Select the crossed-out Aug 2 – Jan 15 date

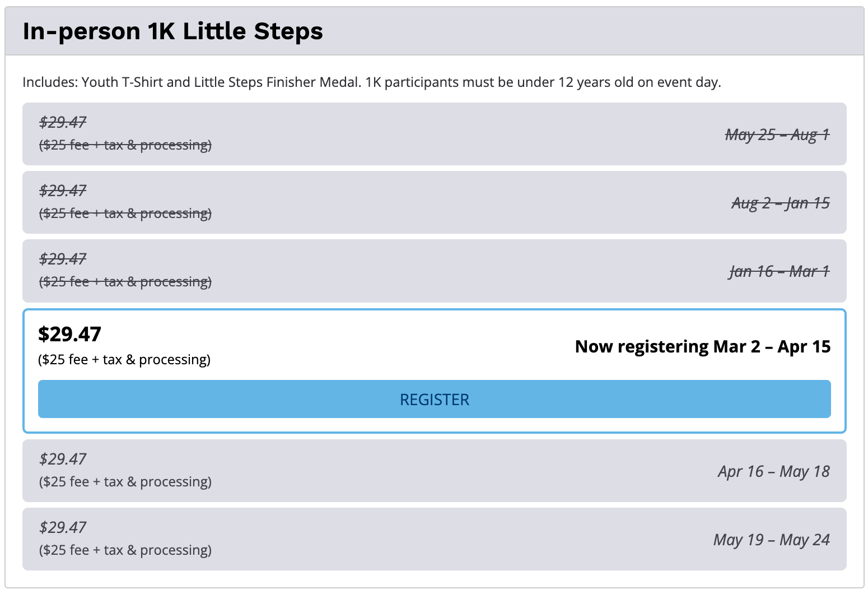point(780,203)
